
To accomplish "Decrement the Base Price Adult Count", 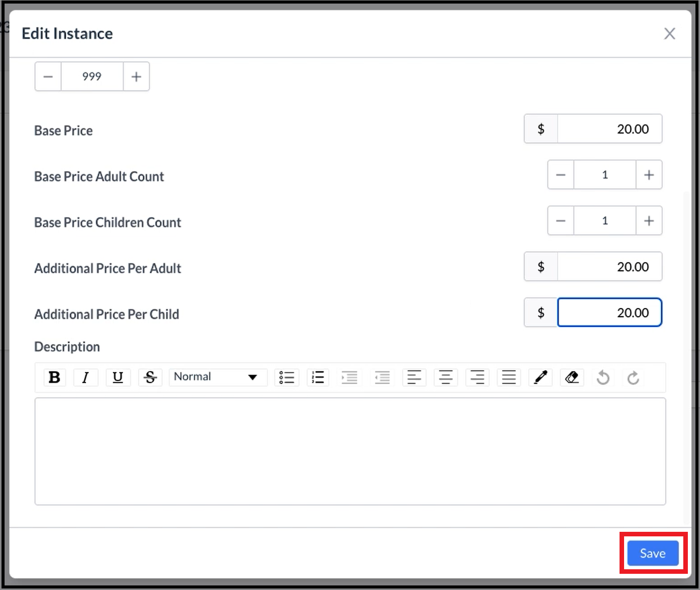I will 560,175.
